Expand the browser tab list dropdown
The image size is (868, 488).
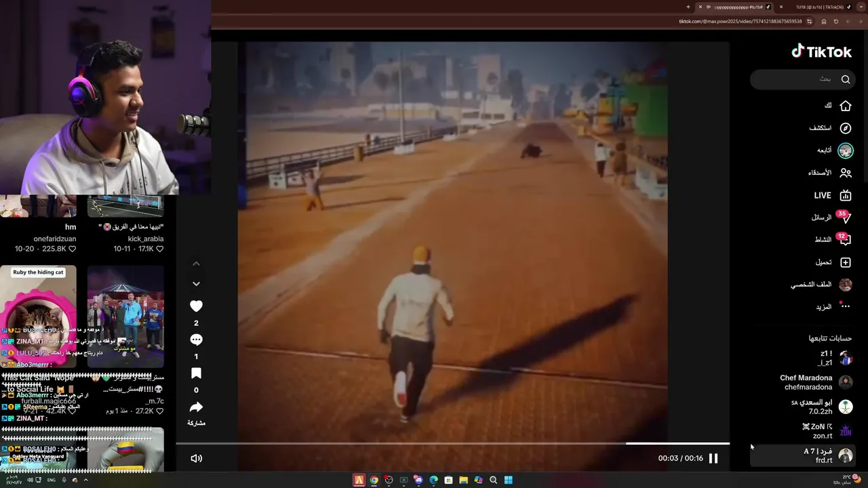pos(861,7)
